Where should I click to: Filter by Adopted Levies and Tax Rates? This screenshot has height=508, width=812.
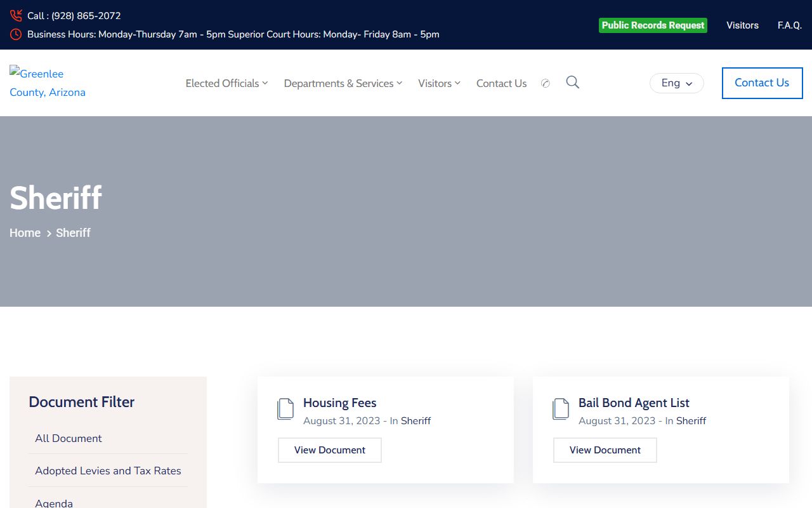point(108,471)
